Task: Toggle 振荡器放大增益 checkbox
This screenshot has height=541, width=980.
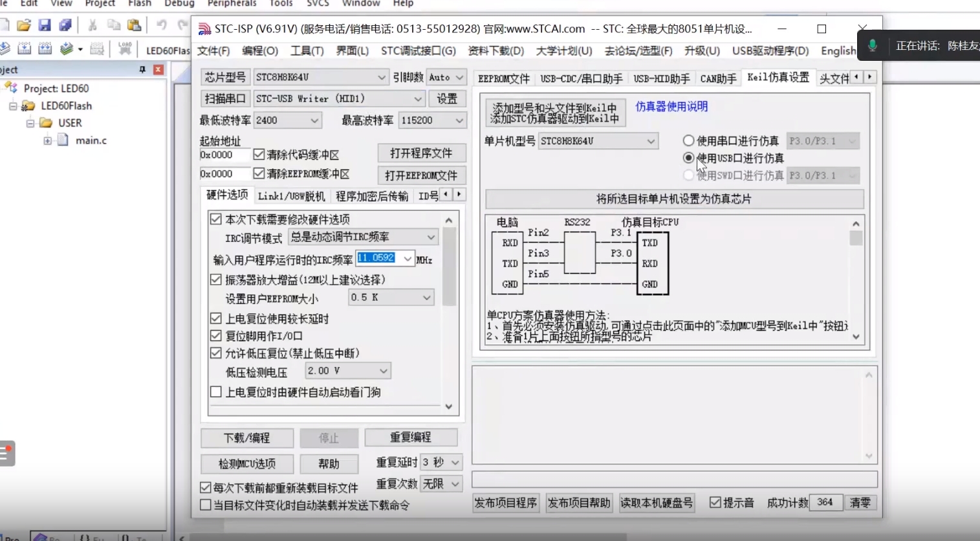Action: tap(216, 280)
